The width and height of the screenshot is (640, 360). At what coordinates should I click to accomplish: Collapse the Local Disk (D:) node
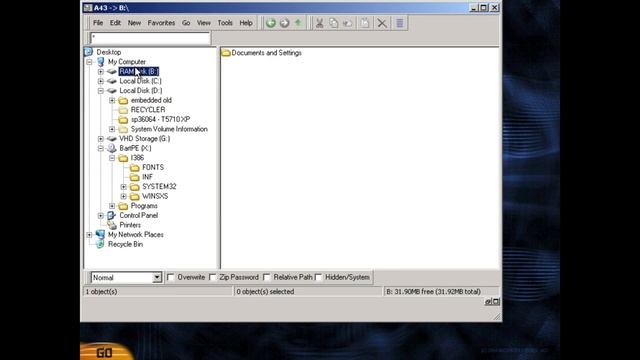(101, 91)
